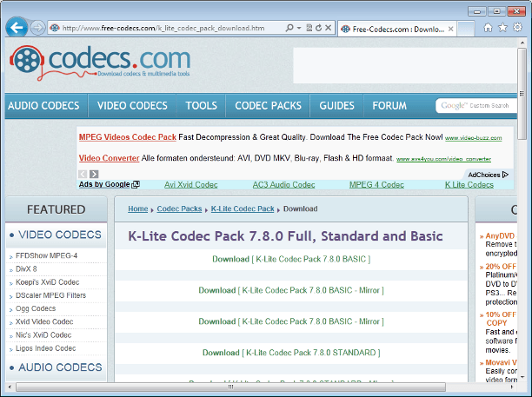Screen dimensions: 532x397
Task: Click the horizontal scrollbar right arrow
Action: pos(512,387)
